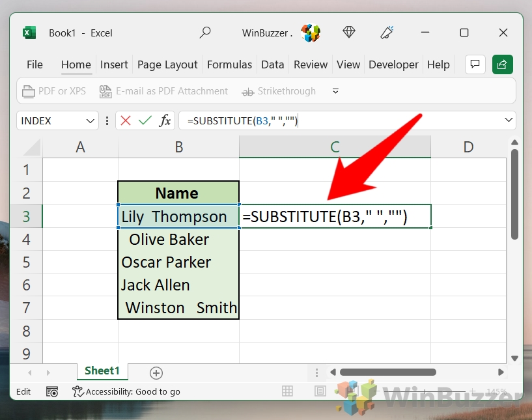The image size is (532, 420).
Task: Click the PDF or XPS toolbar button
Action: click(54, 91)
